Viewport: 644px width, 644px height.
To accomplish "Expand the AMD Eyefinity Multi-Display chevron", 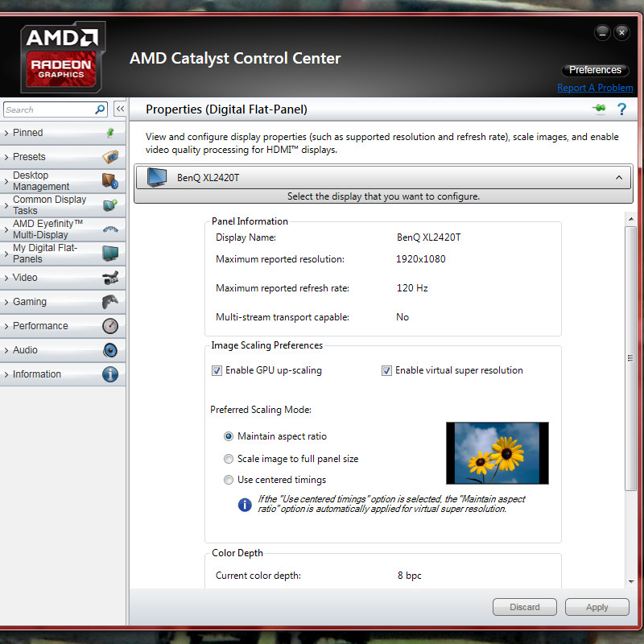I will coord(6,229).
